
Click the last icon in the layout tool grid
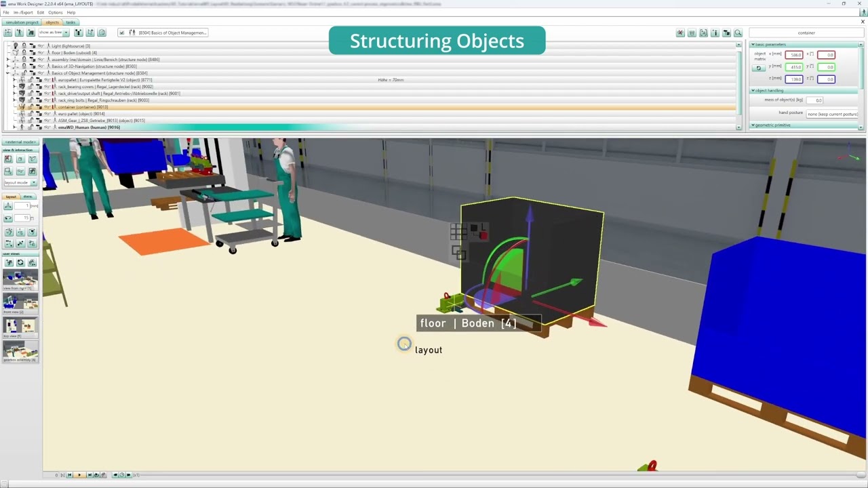(x=32, y=243)
